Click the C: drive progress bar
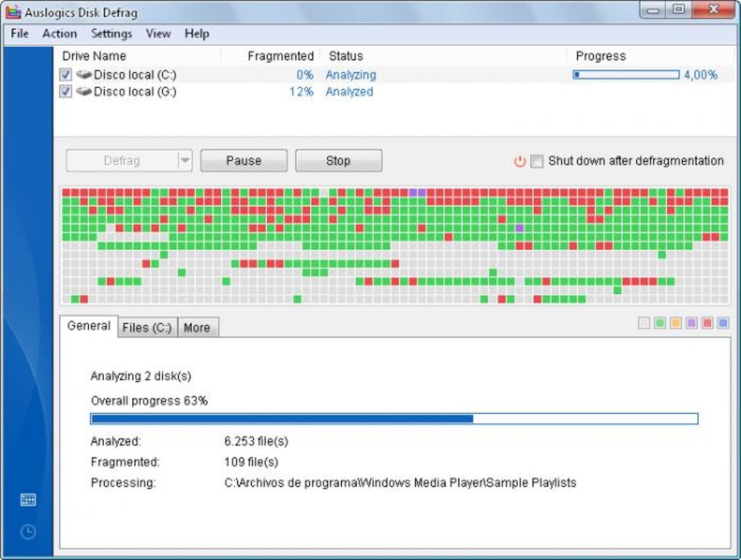Image resolution: width=741 pixels, height=560 pixels. click(x=626, y=75)
